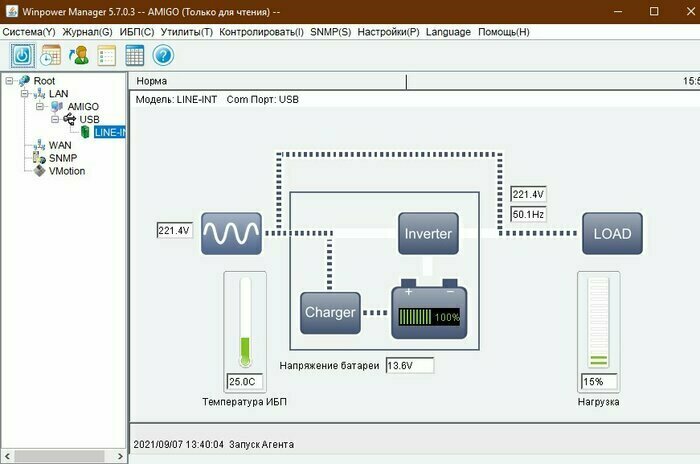Open the data table grid toolbar icon
Viewport: 700px width, 464px height.
[x=134, y=55]
